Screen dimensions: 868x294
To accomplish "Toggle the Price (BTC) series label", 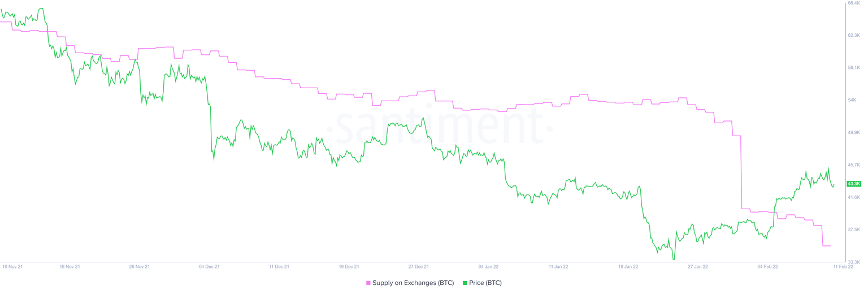I will point(485,283).
